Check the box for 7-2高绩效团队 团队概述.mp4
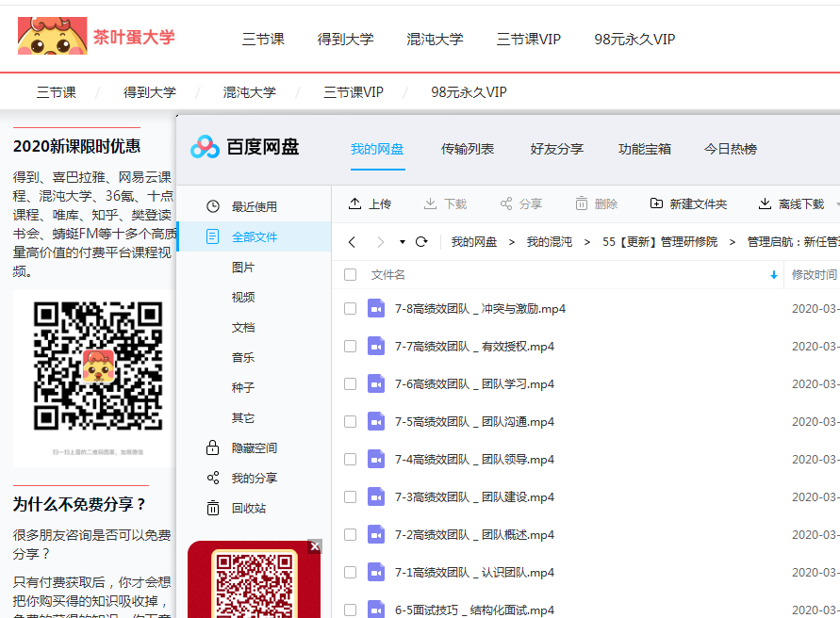Viewport: 840px width, 618px height. pos(351,534)
